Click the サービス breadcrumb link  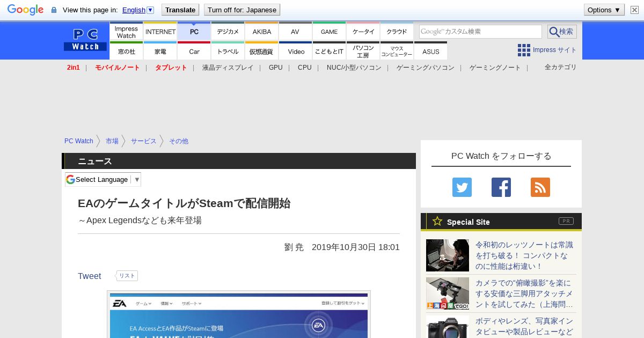click(x=144, y=141)
